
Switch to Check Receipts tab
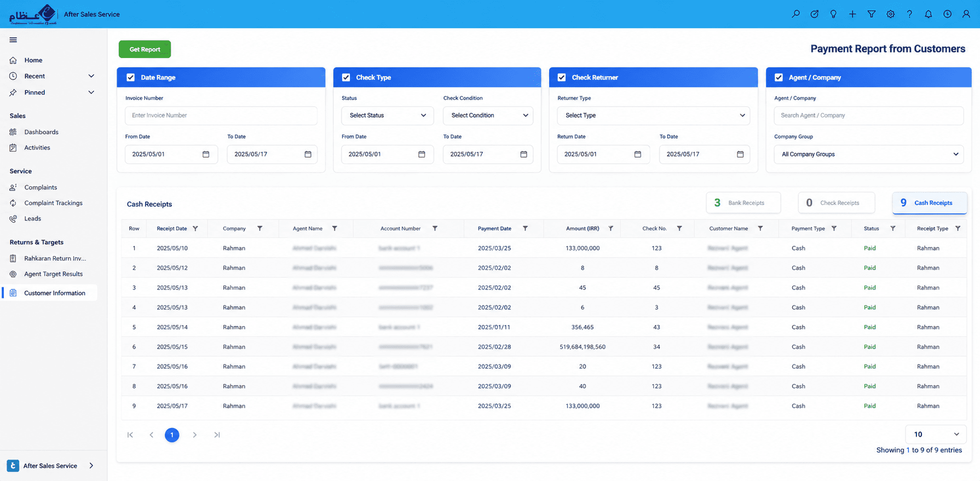(837, 203)
